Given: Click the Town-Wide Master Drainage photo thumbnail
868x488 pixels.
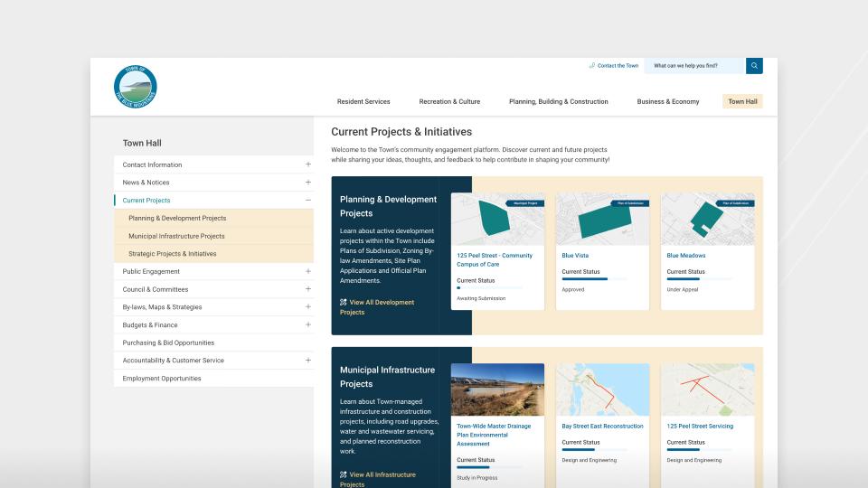Looking at the screenshot, I should [497, 389].
